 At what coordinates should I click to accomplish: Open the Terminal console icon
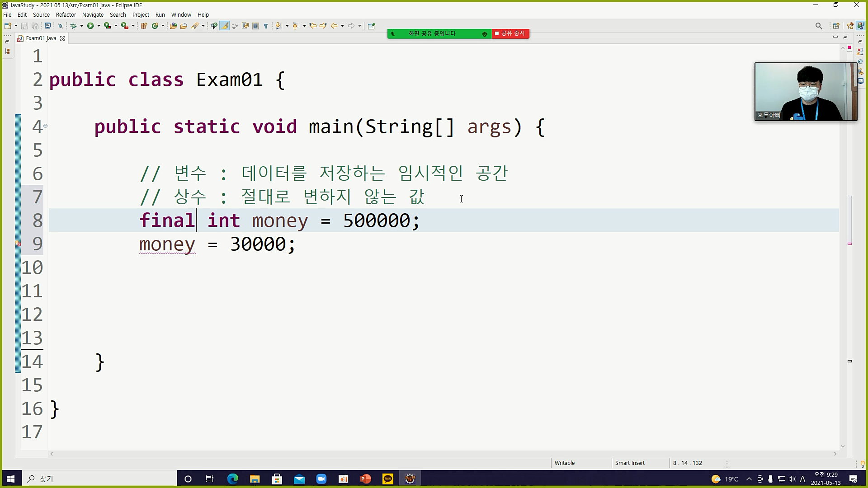tap(47, 26)
